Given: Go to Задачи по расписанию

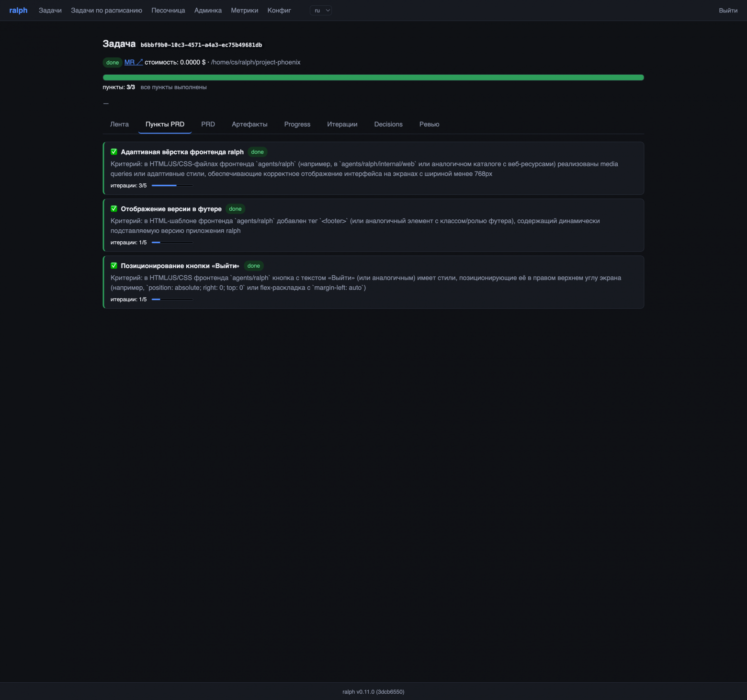Looking at the screenshot, I should [x=106, y=11].
